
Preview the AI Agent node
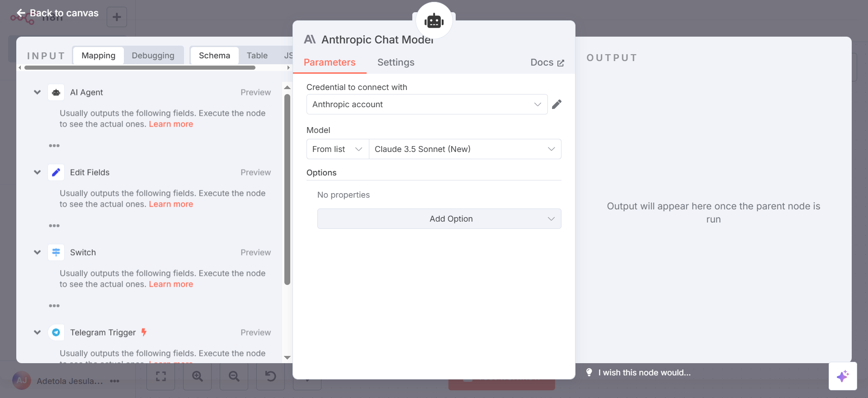point(255,92)
